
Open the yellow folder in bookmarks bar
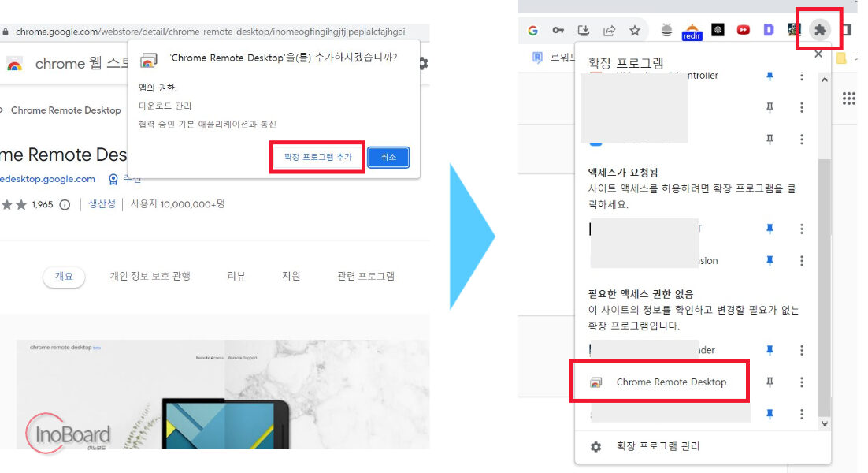point(841,58)
